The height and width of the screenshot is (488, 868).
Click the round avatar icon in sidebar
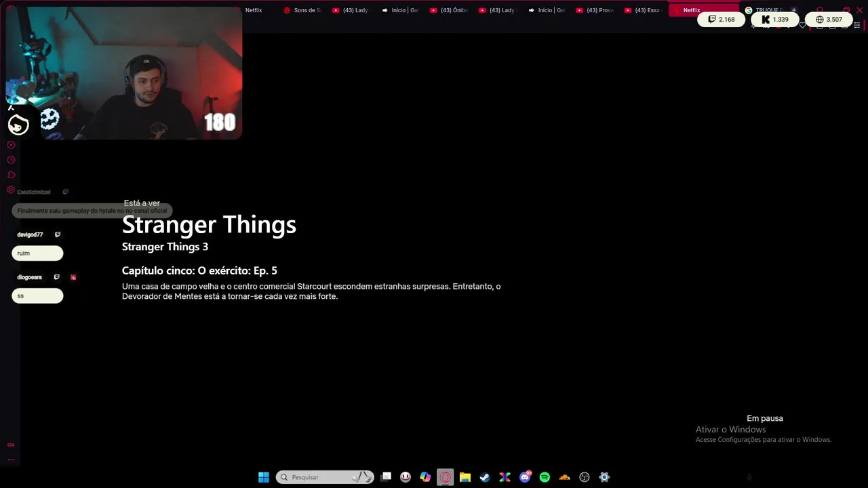coord(18,125)
